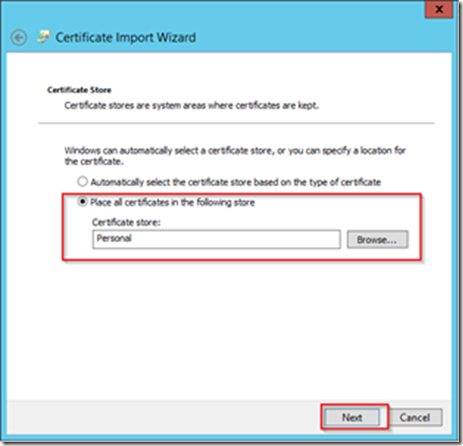
Task: Click the 'Certificate store:' field label
Action: point(126,222)
